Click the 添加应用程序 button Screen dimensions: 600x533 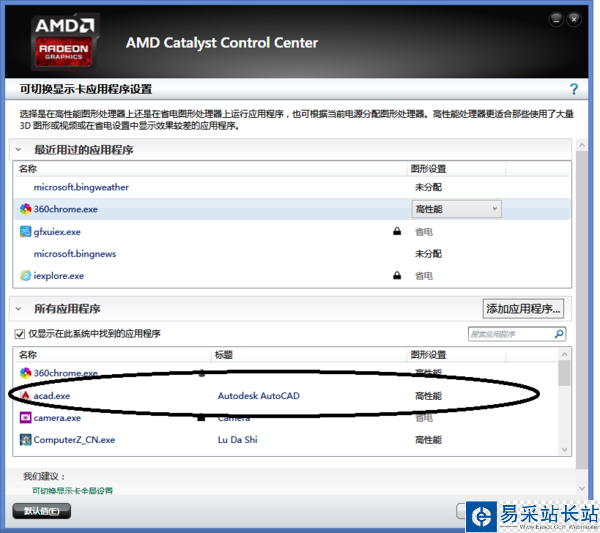pos(523,308)
